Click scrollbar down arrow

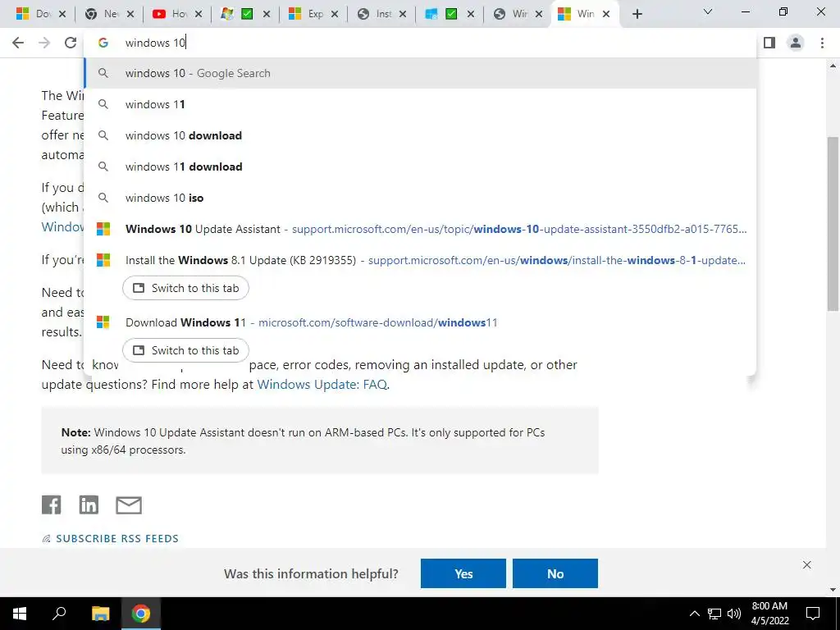point(833,590)
